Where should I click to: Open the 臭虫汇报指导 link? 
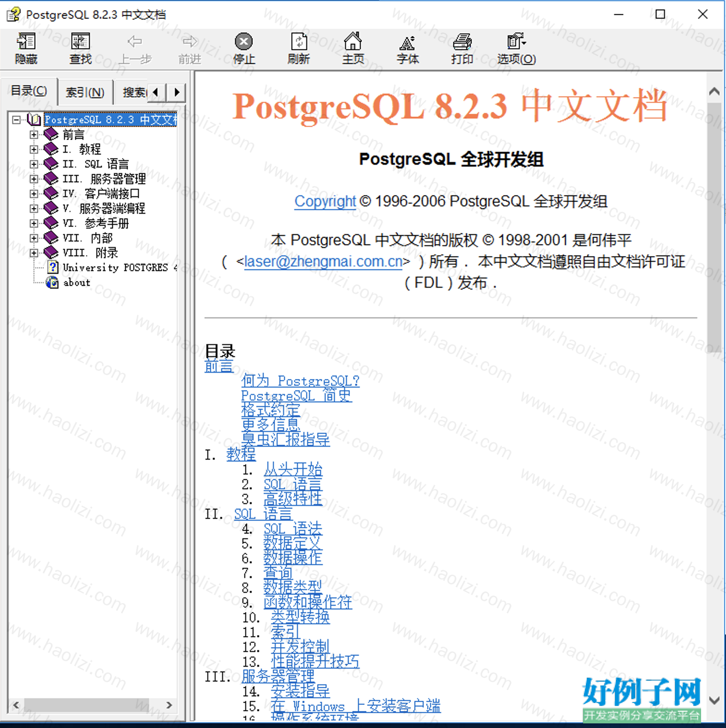pyautogui.click(x=285, y=440)
